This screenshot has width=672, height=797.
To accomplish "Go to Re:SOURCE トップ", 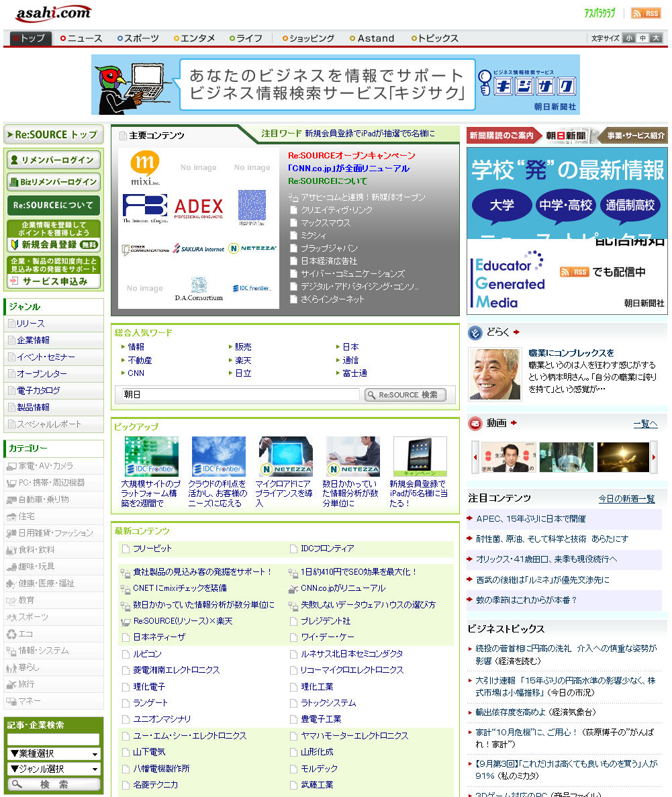I will (x=54, y=135).
